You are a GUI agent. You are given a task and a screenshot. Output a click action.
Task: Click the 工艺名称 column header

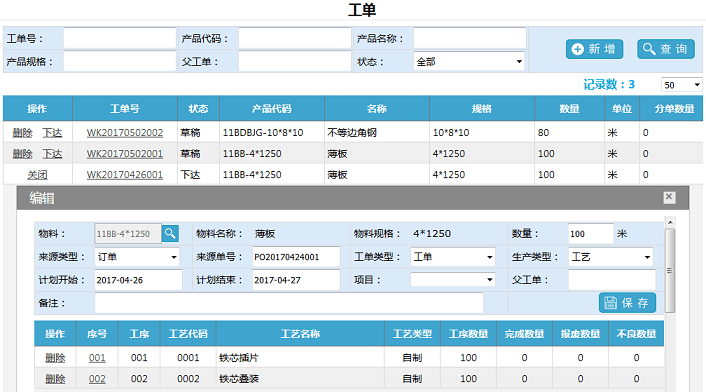tap(300, 333)
